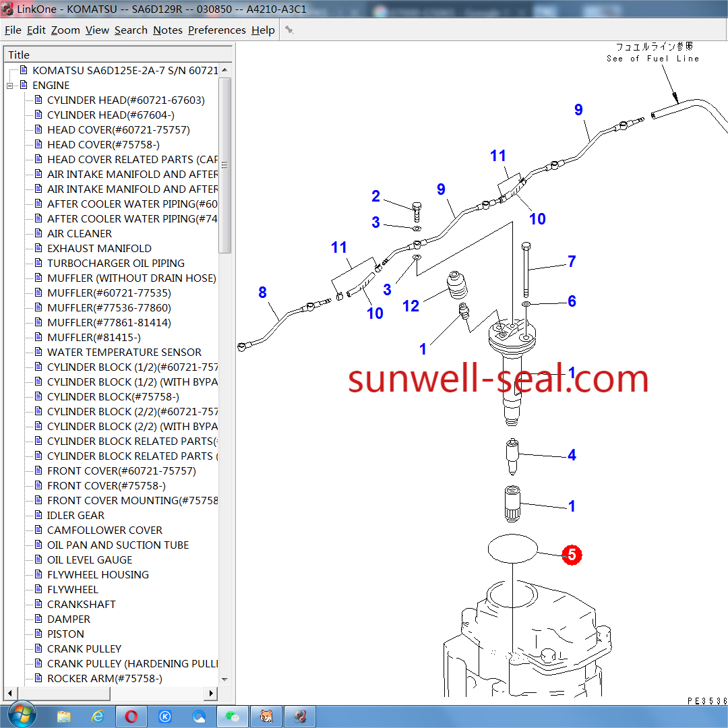Open Opera browser from the taskbar
This screenshot has height=728, width=728.
coord(131,716)
